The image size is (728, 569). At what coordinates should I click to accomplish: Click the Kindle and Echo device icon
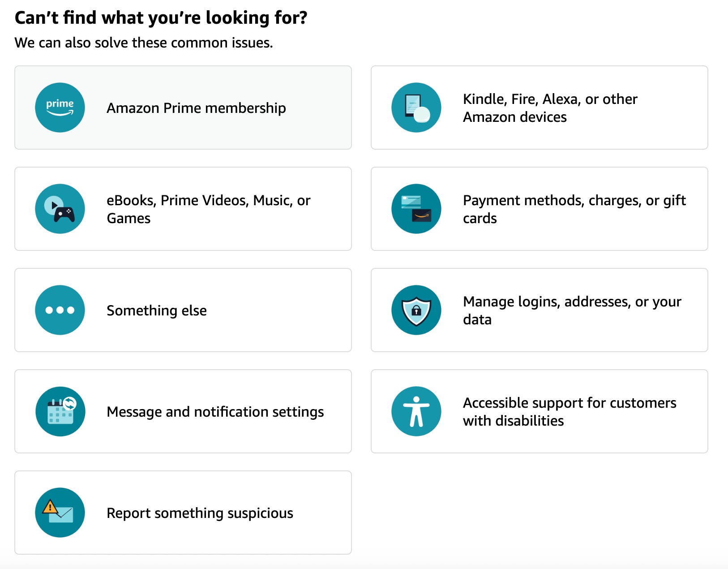(416, 108)
